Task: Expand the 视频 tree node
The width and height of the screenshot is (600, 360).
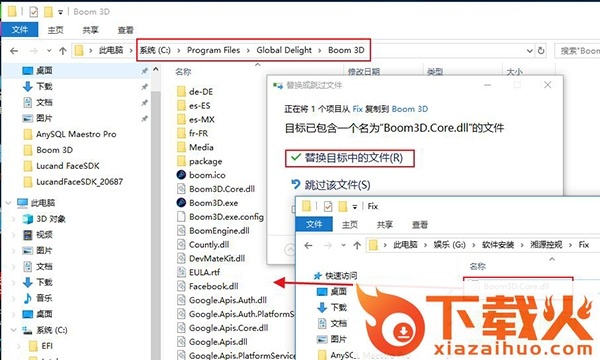Action: click(x=15, y=235)
